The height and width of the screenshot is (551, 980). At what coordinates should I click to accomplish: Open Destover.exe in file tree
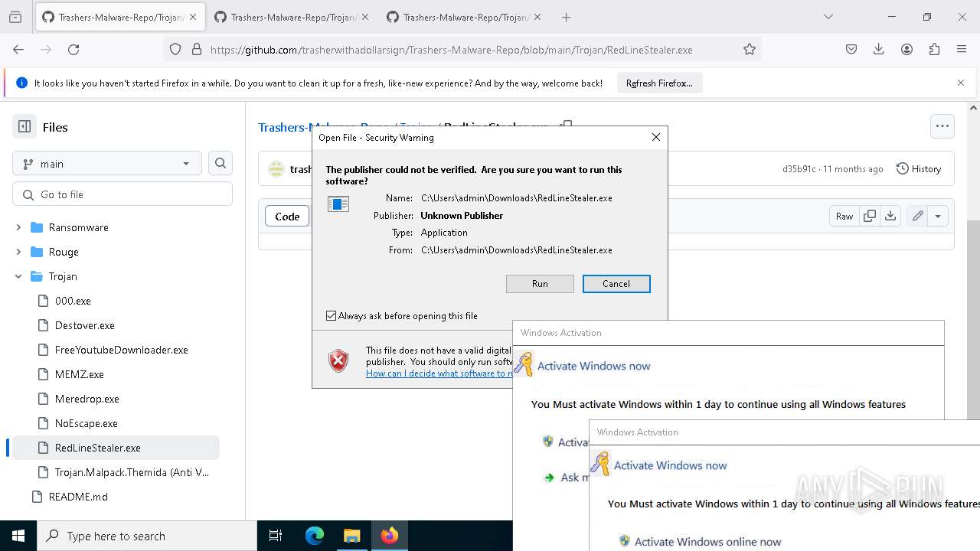[85, 325]
